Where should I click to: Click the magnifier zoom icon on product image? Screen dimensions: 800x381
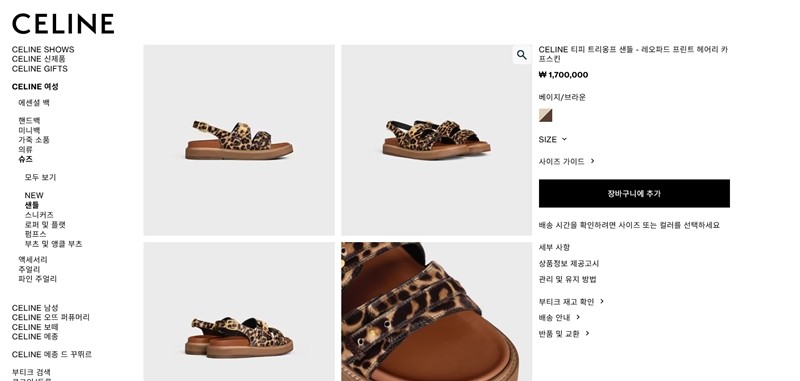(521, 55)
